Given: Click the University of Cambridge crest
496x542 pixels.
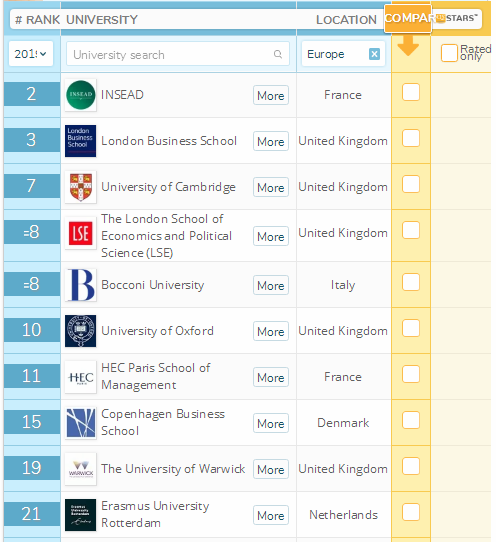Looking at the screenshot, I should point(81,187).
